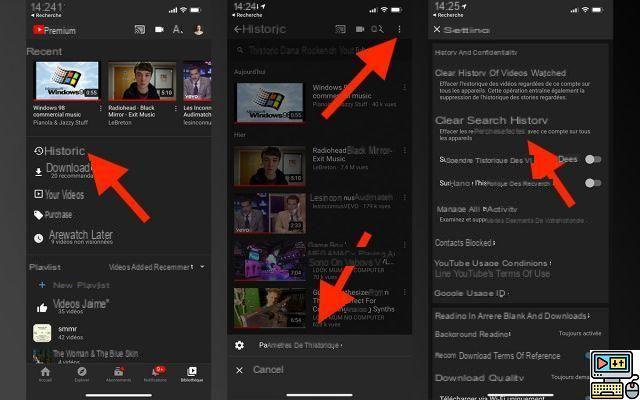The height and width of the screenshot is (400, 640).
Task: Switch to the Home tab
Action: (x=45, y=374)
